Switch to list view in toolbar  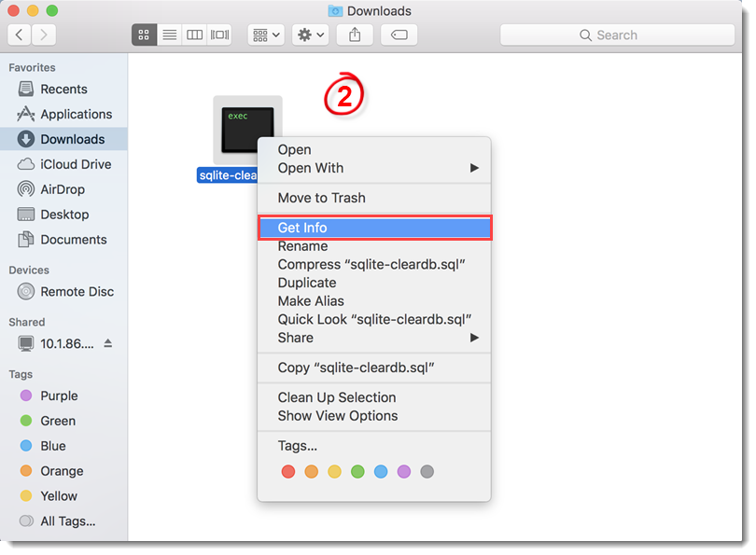tap(169, 35)
